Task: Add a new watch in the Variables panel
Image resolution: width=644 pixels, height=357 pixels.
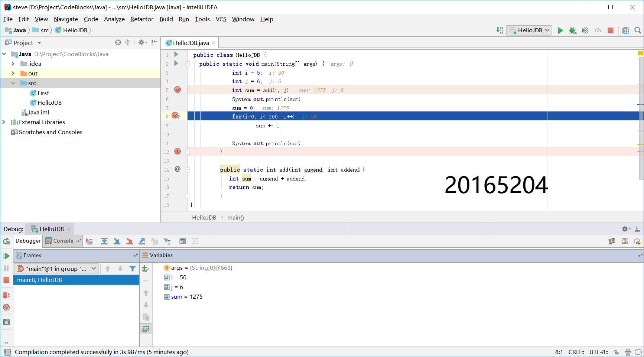Action: [146, 269]
